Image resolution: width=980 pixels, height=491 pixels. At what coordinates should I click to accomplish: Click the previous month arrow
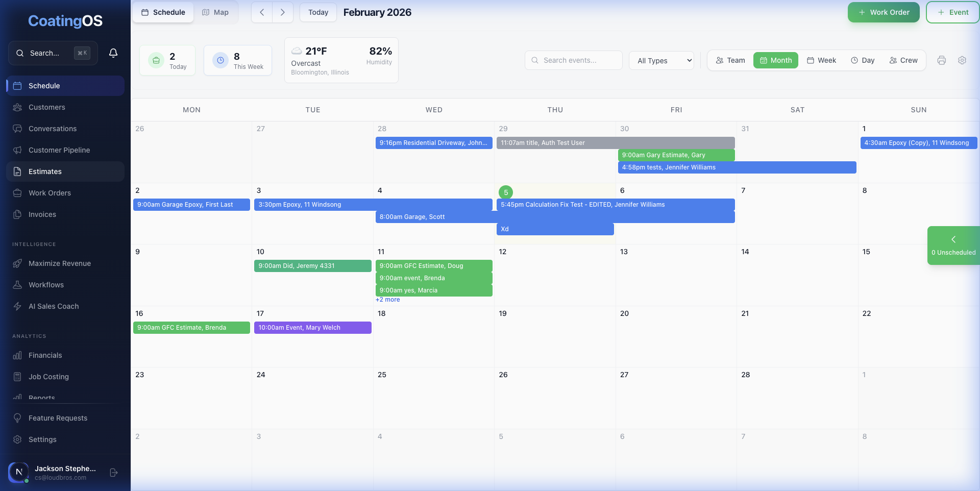[x=262, y=12]
